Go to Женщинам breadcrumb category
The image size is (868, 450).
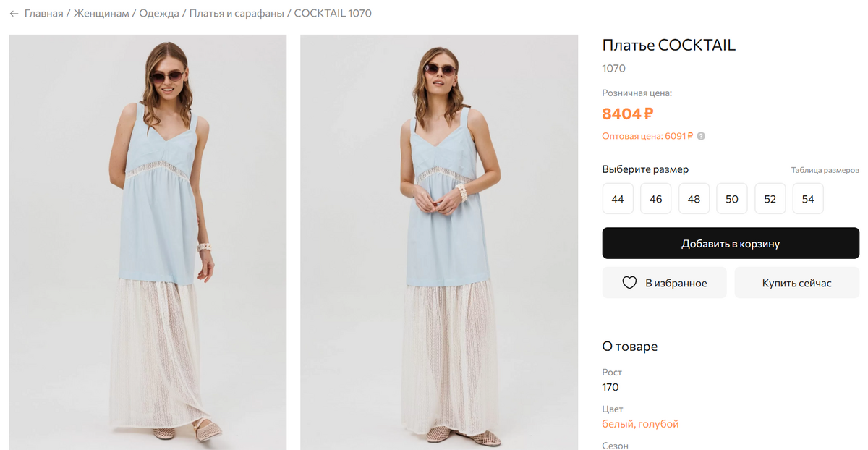pos(101,14)
